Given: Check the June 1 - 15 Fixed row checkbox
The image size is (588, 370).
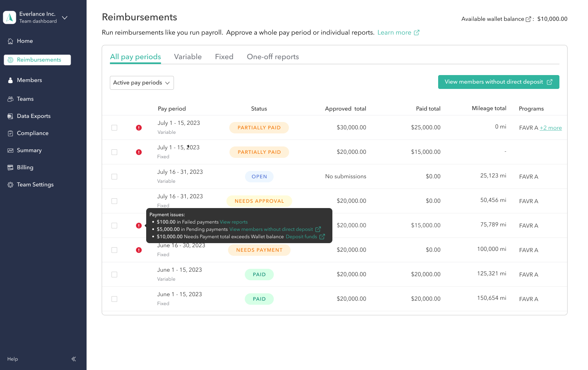Looking at the screenshot, I should [114, 299].
